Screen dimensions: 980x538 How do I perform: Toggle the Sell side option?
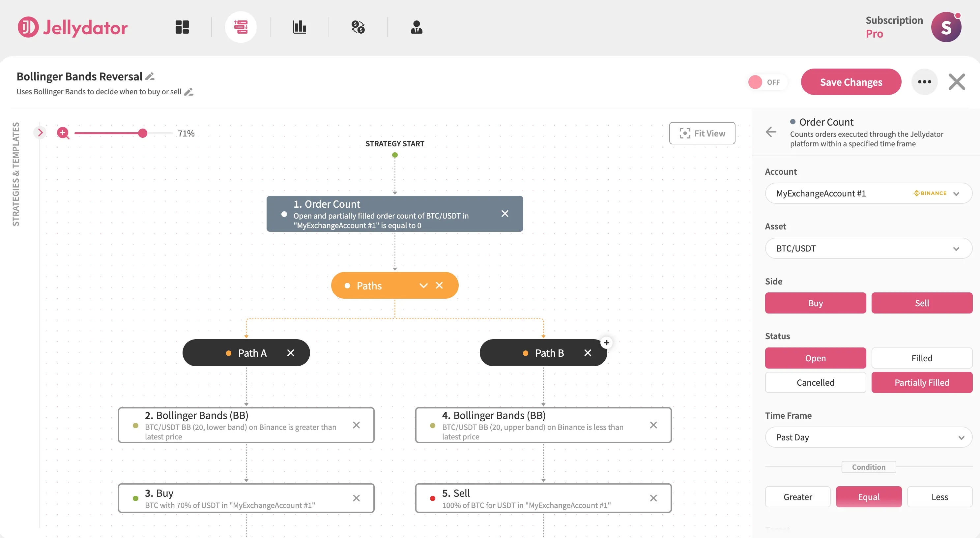point(922,303)
